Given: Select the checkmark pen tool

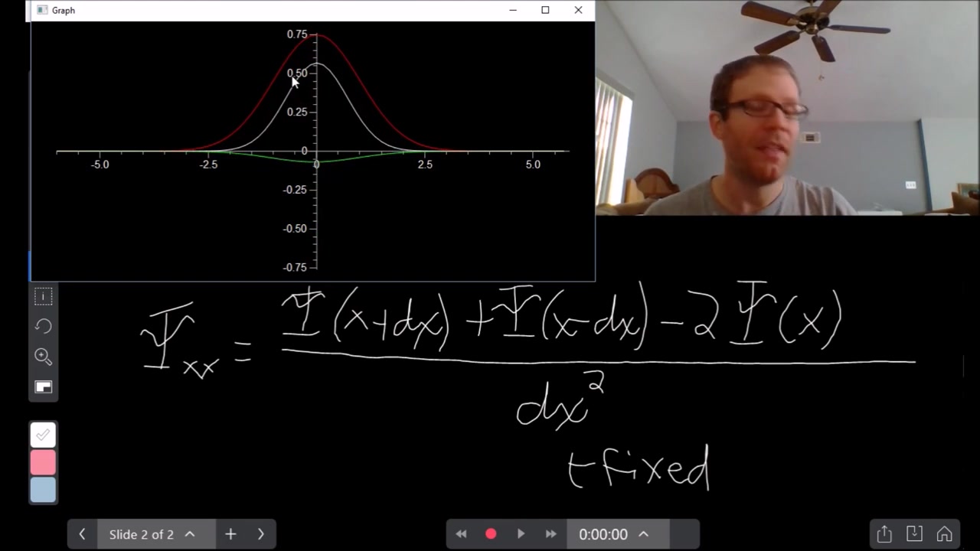Looking at the screenshot, I should point(43,435).
